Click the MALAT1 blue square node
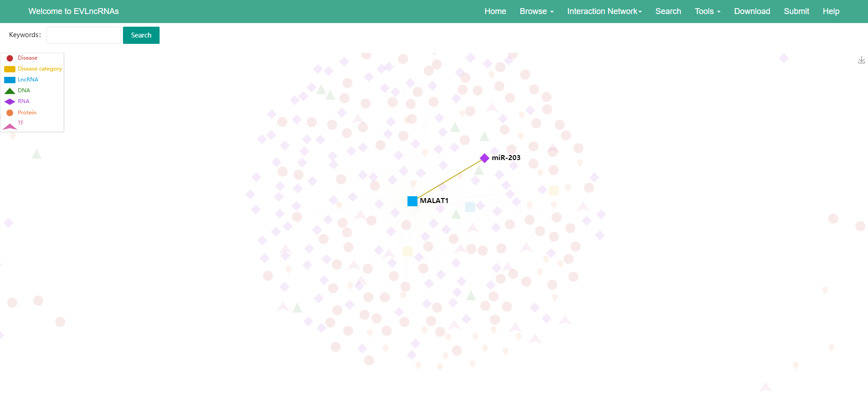This screenshot has width=868, height=411. tap(412, 201)
